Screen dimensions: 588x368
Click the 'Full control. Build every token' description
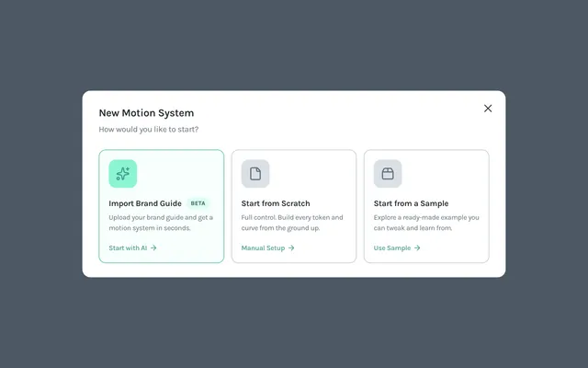click(292, 223)
